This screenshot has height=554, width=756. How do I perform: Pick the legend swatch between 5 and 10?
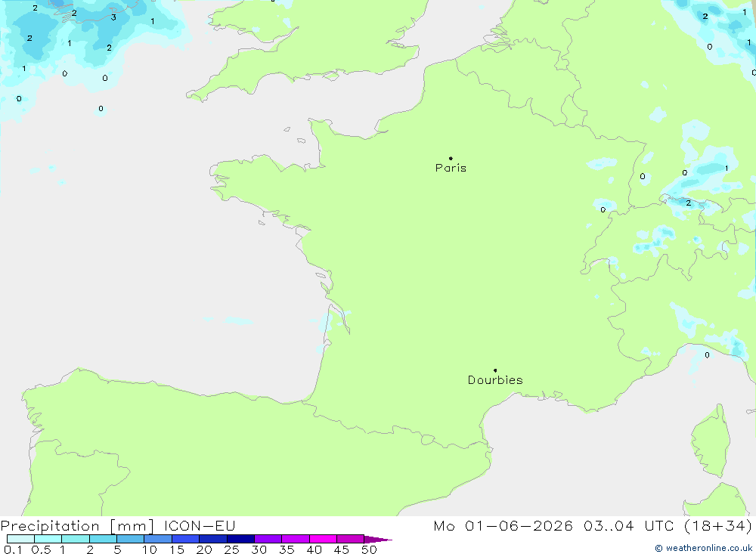131,539
